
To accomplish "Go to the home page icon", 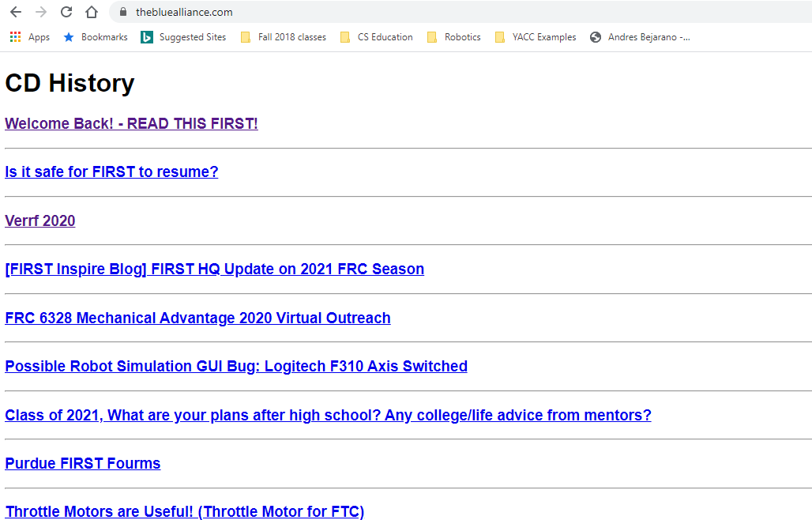I will pos(92,12).
